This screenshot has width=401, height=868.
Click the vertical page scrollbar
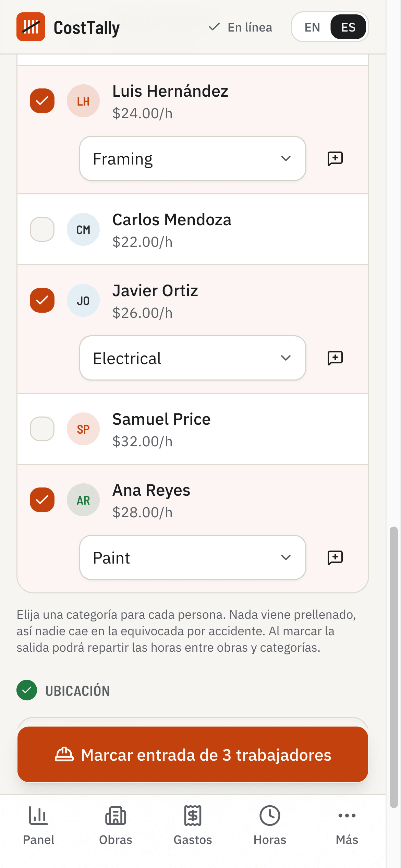[x=393, y=667]
